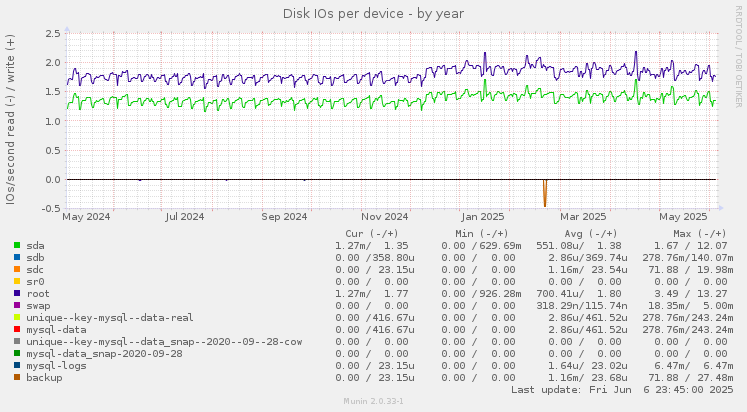Click the sda green color swatch
747x412 pixels.
(x=17, y=245)
